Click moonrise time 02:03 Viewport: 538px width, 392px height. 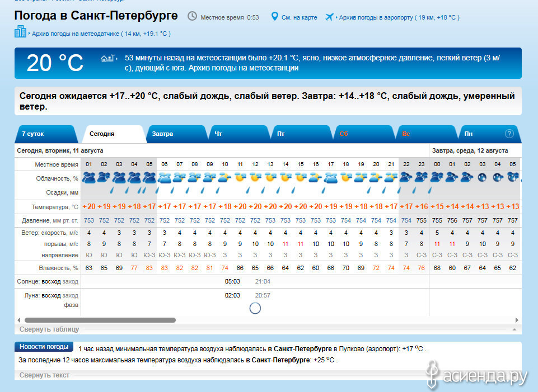[232, 295]
